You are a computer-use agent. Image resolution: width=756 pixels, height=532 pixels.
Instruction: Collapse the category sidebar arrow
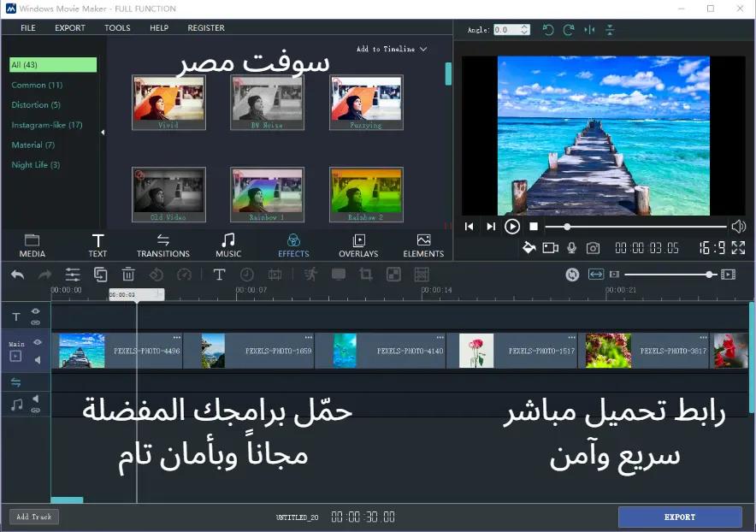tap(103, 133)
